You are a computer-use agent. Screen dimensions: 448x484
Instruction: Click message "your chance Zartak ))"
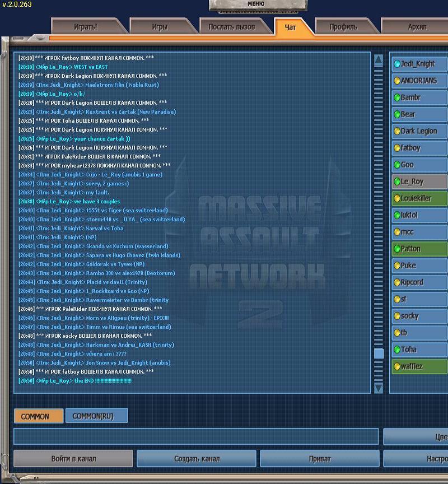pyautogui.click(x=102, y=138)
